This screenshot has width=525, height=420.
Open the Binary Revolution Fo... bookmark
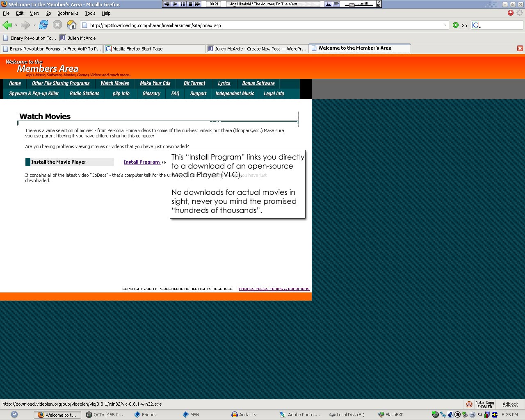point(29,38)
